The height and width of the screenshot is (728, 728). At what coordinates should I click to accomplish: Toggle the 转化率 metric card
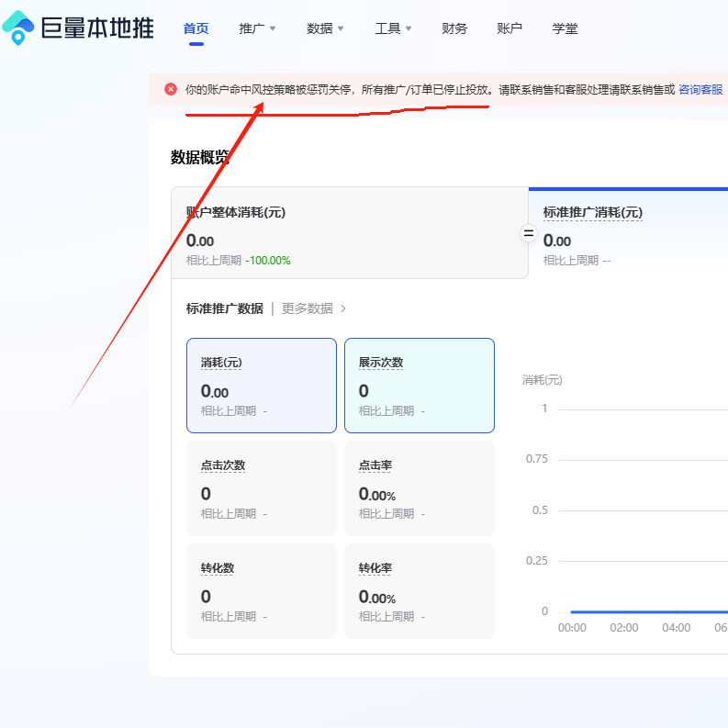point(420,591)
